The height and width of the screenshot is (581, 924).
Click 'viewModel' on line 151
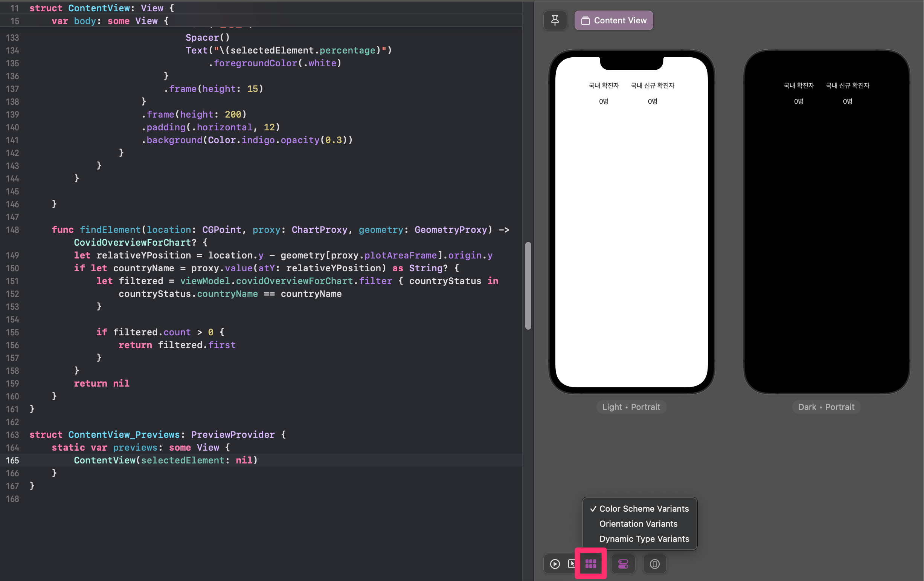pos(205,281)
